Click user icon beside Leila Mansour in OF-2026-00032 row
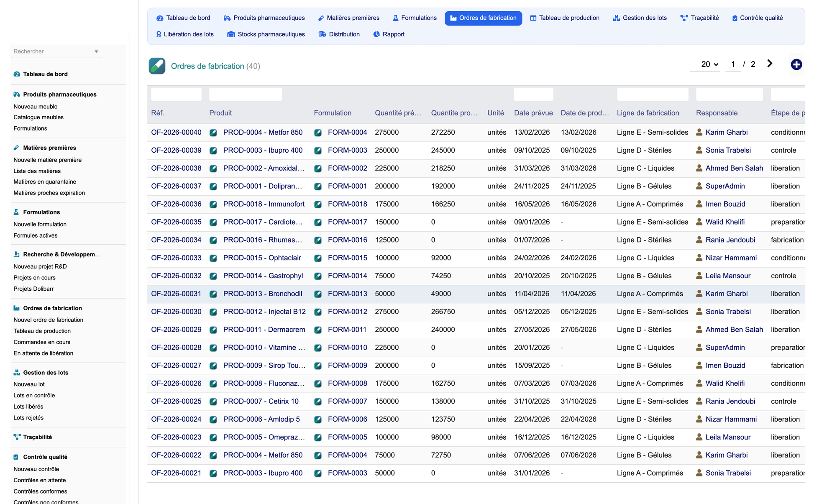814x504 pixels. (699, 276)
